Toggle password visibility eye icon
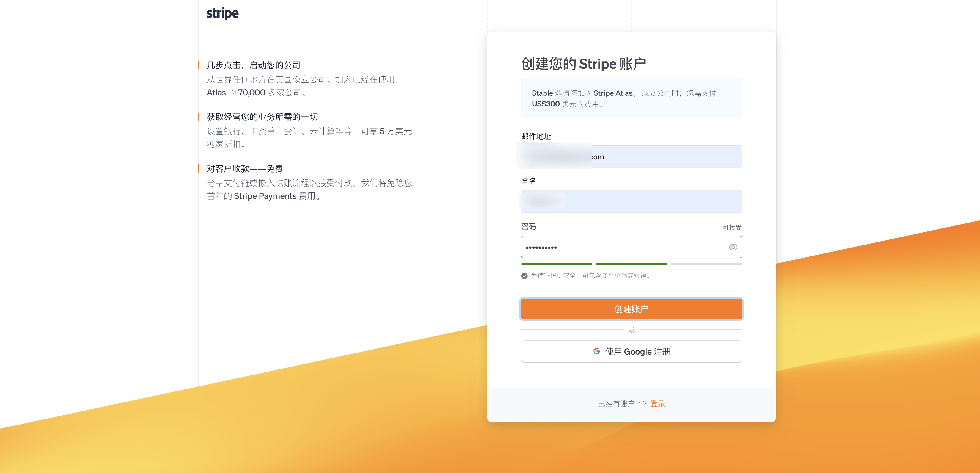 click(733, 247)
